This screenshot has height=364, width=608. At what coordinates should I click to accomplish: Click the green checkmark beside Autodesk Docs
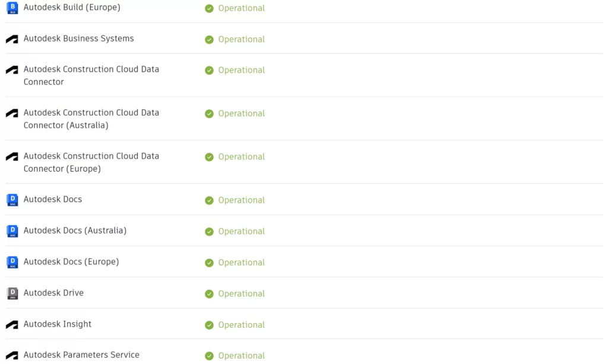[x=209, y=201]
